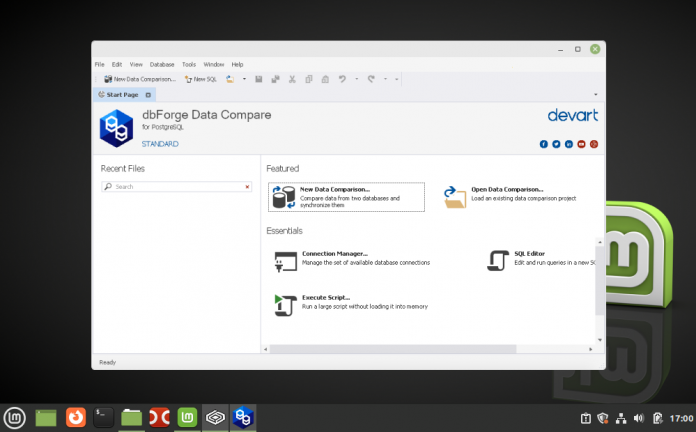Open the Facebook social icon link
Viewport: 696px width, 432px height.
point(544,144)
